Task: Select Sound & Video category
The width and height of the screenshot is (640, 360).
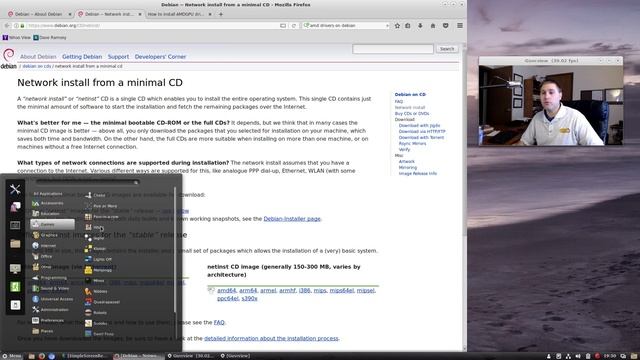Action: point(51,288)
